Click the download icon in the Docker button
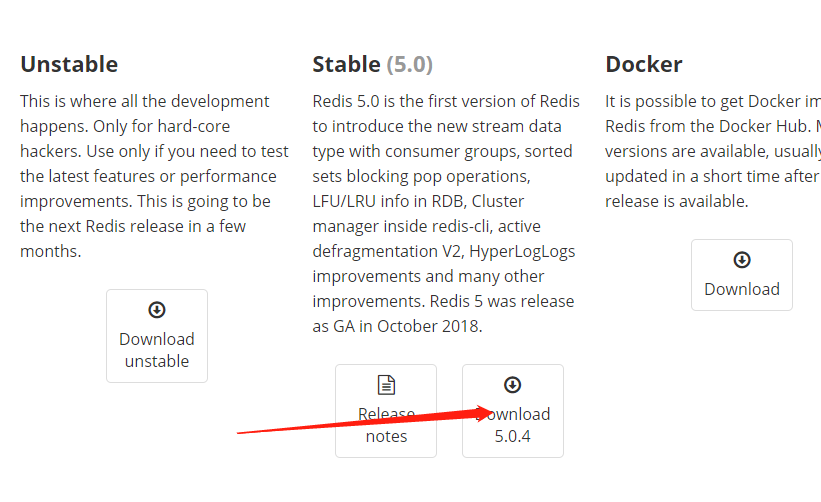Screen dimensions: 821x502 click(742, 260)
